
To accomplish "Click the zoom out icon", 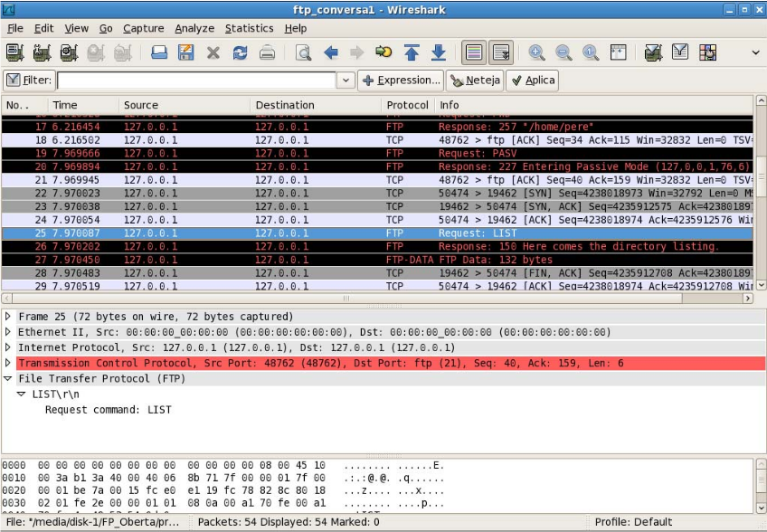I will coord(563,52).
